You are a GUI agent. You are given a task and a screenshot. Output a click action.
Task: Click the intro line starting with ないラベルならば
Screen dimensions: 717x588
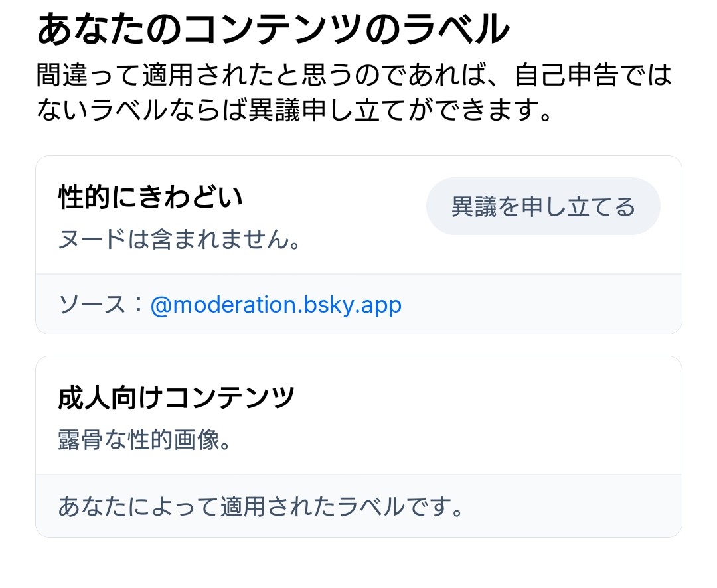pyautogui.click(x=294, y=110)
